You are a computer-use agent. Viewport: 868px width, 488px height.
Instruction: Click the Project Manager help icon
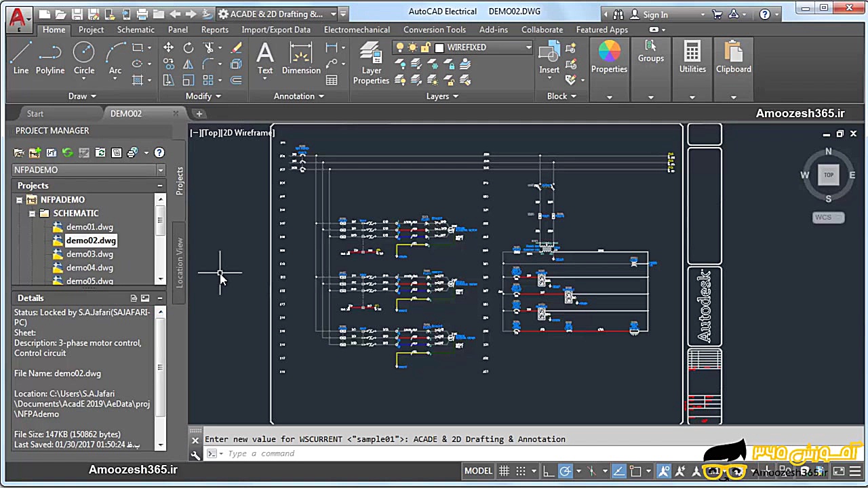pyautogui.click(x=159, y=153)
